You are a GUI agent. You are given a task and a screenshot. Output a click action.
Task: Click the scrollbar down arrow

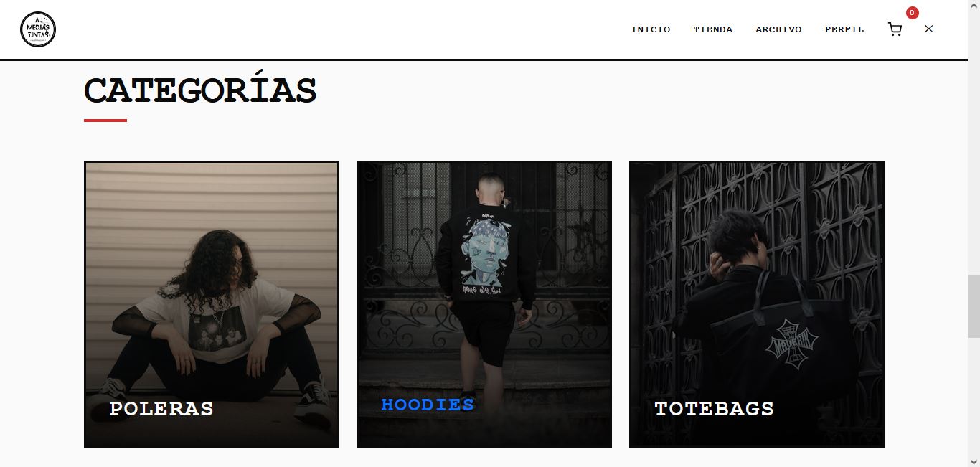coord(974,461)
